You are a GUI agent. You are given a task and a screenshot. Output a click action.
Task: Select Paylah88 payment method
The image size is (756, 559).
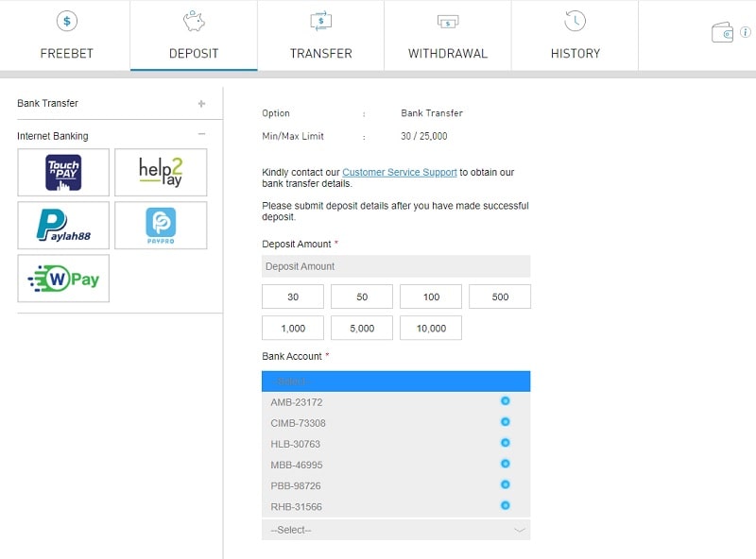[x=63, y=226]
